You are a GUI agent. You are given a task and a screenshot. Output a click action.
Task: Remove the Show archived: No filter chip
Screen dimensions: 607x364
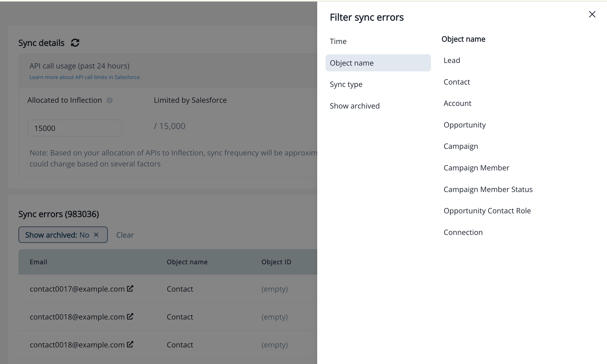[x=96, y=235]
